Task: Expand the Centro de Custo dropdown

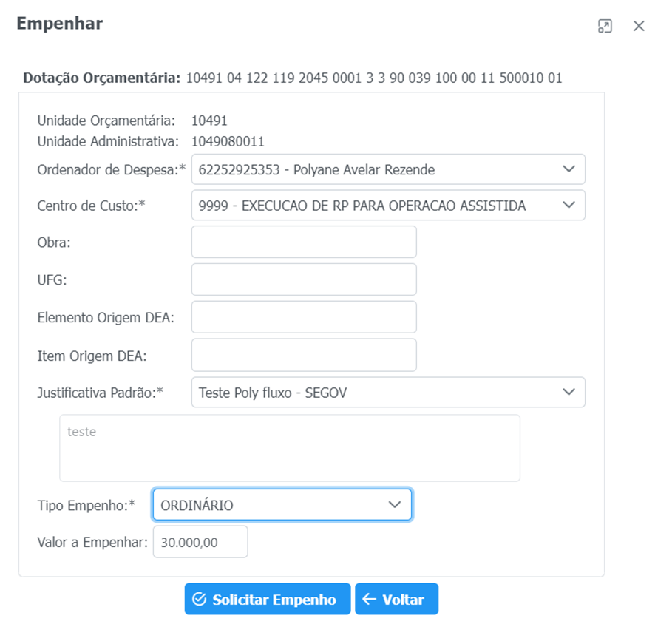Action: click(377, 206)
